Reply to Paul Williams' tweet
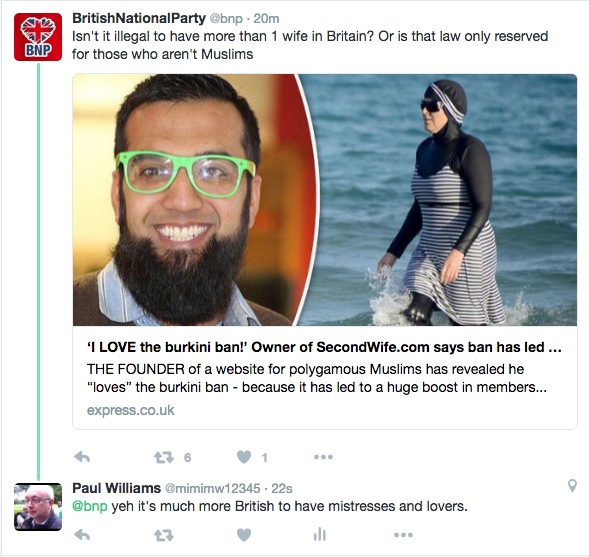589x557 pixels. [x=82, y=535]
